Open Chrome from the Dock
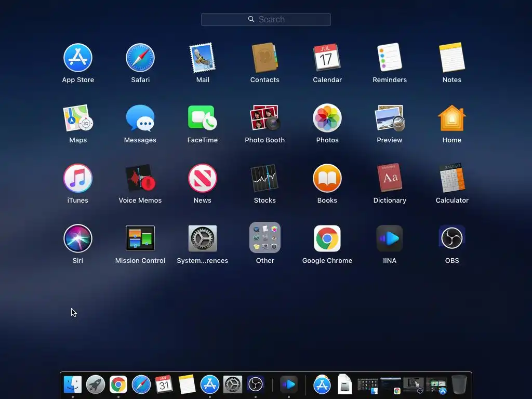The height and width of the screenshot is (399, 532). [x=118, y=384]
